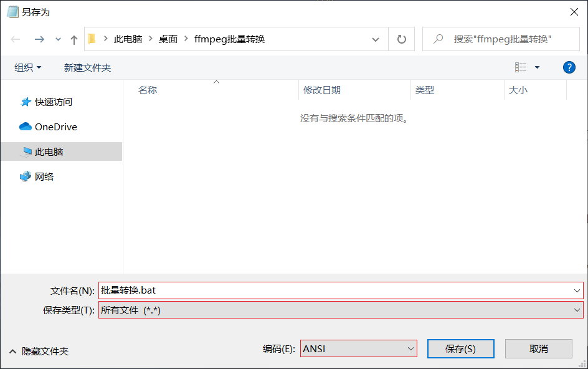The width and height of the screenshot is (588, 369).
Task: Go up one folder level
Action: (74, 39)
